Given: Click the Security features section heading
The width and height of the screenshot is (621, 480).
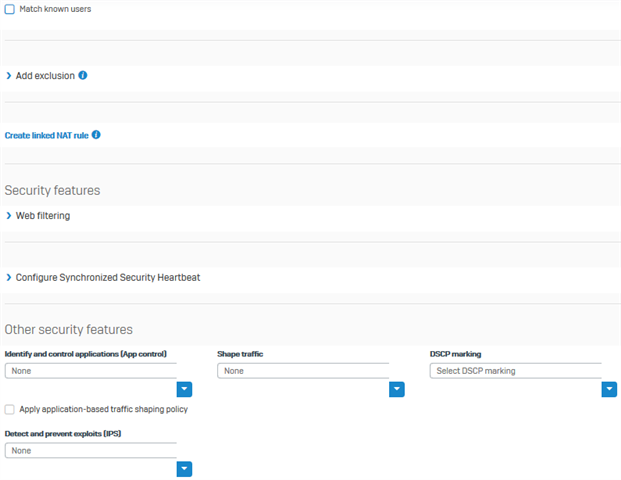Looking at the screenshot, I should 52,190.
